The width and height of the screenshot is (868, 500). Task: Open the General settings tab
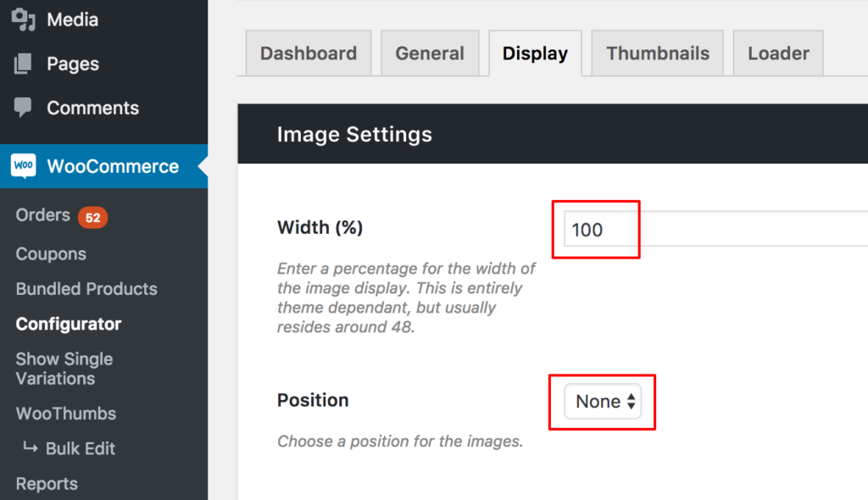(x=430, y=53)
